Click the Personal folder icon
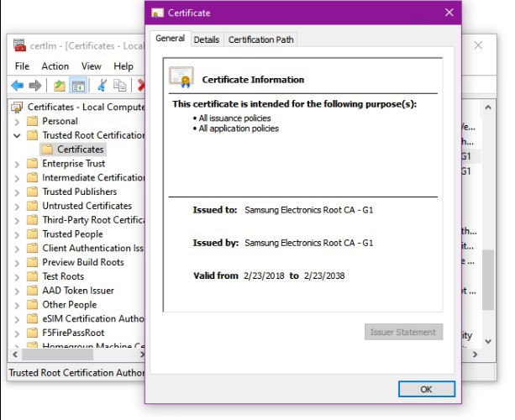515x420 pixels. click(x=32, y=121)
